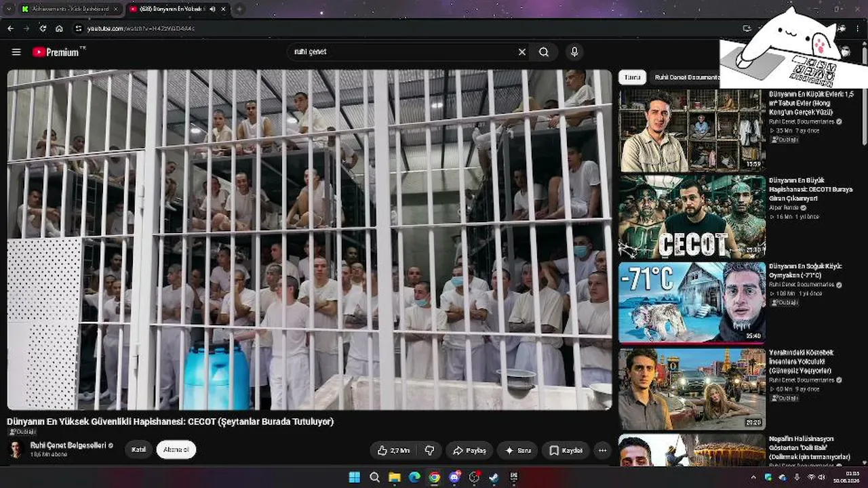Switch to Chrome on the taskbar
This screenshot has width=868, height=488.
coord(434,478)
